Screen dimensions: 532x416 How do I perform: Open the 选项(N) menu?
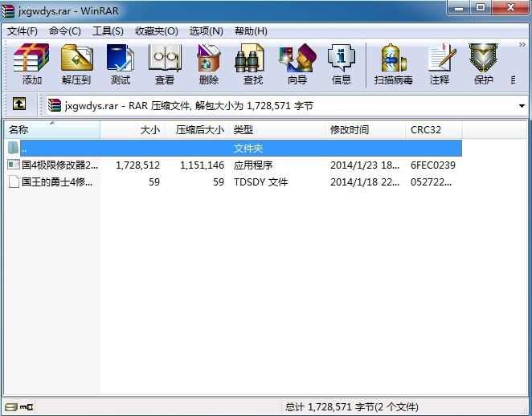(x=207, y=31)
